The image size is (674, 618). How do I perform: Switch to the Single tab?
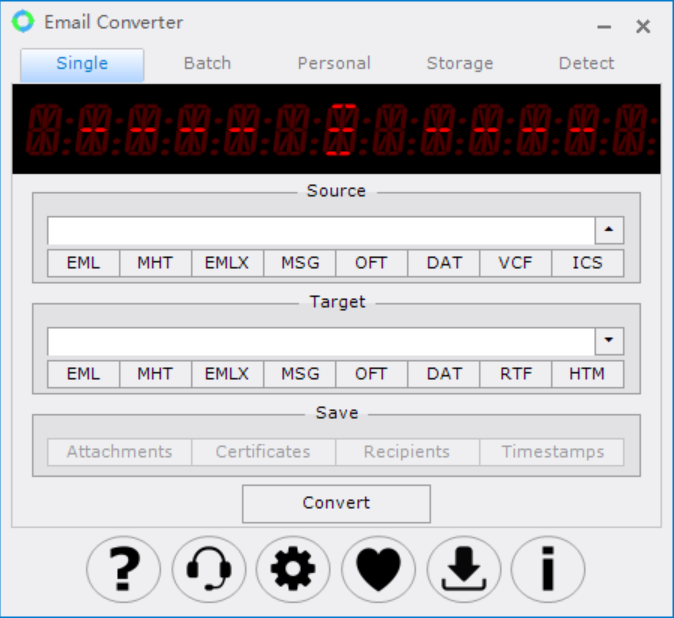click(82, 64)
